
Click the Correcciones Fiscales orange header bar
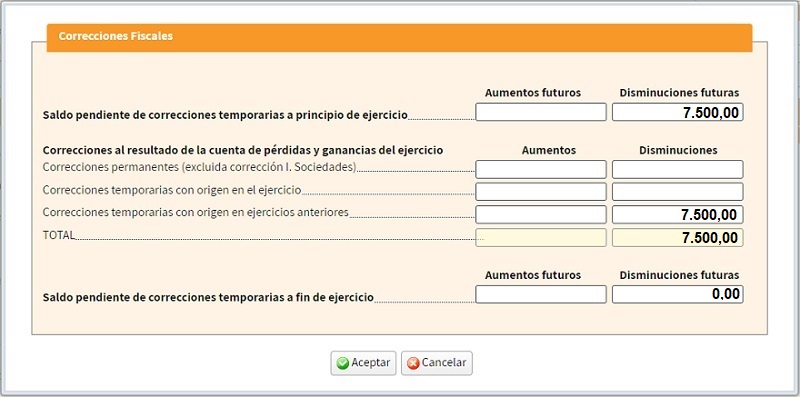click(x=399, y=37)
